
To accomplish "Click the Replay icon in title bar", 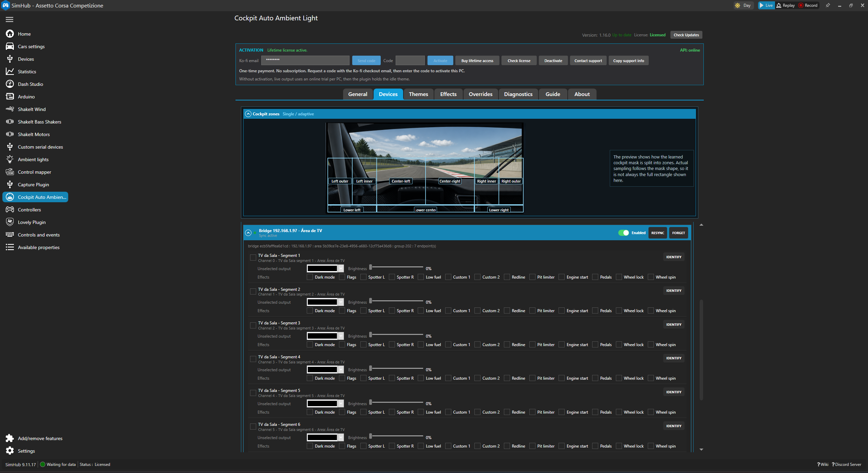I will pos(779,5).
